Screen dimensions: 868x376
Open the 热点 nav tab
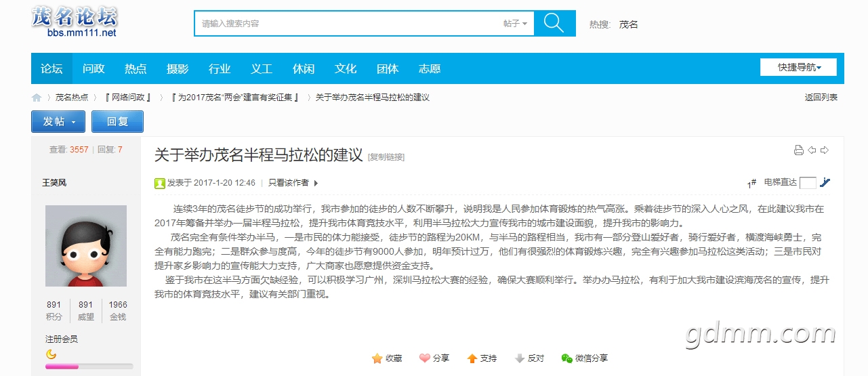point(136,68)
